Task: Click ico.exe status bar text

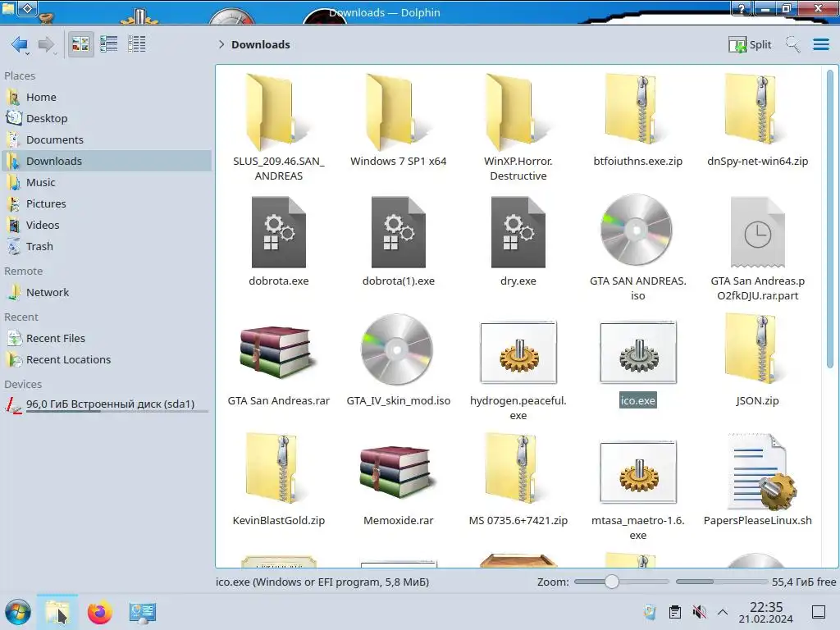Action: coord(322,582)
